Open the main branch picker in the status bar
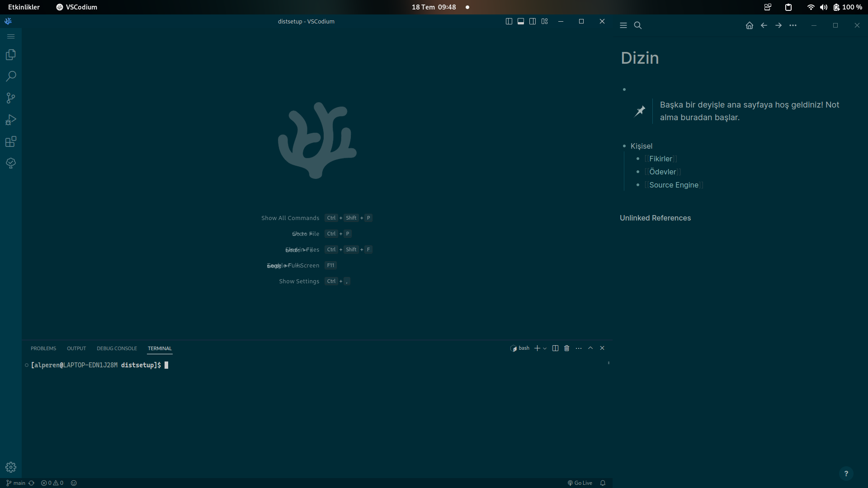This screenshot has height=488, width=868. 16,483
